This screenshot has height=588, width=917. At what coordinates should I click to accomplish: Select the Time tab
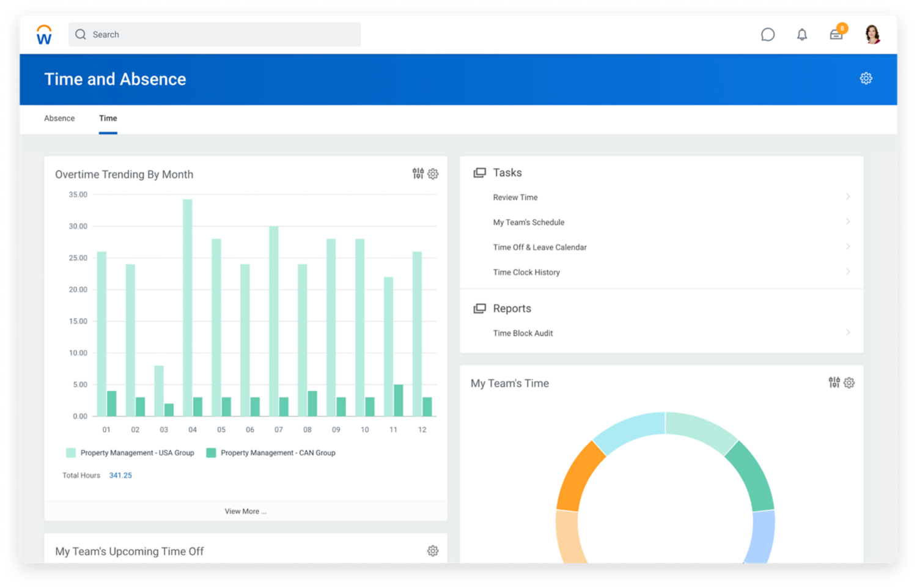tap(108, 119)
